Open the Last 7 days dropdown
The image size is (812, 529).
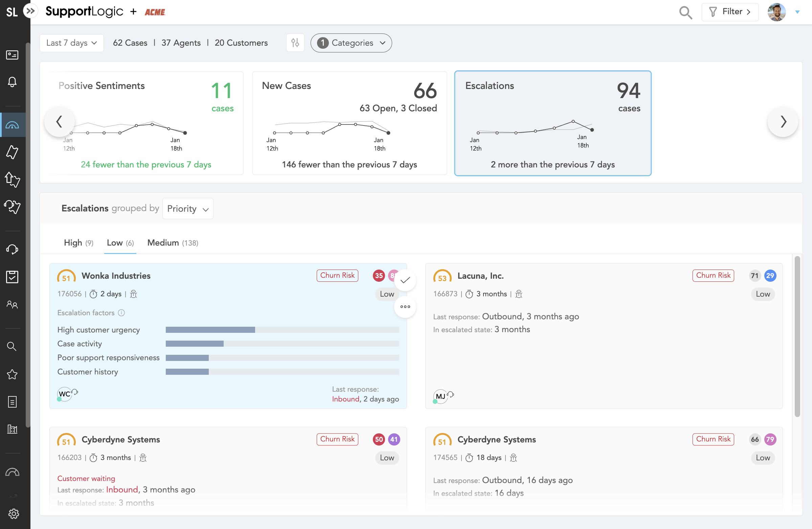coord(72,43)
